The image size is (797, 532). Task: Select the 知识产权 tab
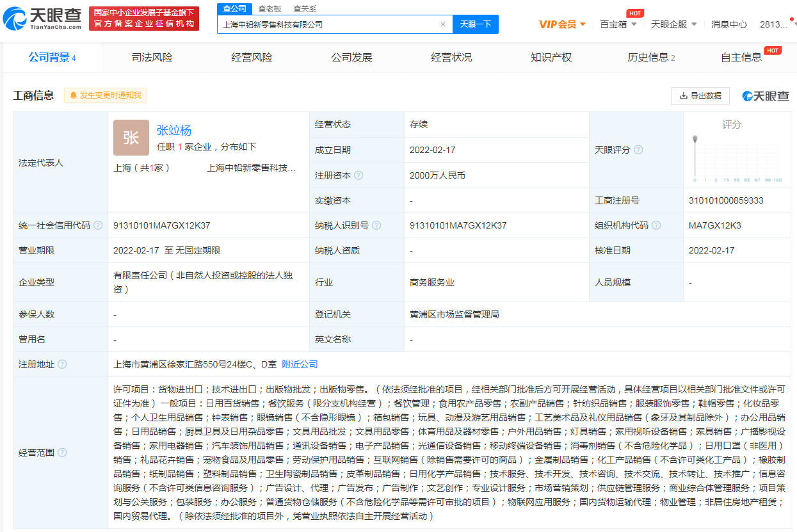pos(551,58)
